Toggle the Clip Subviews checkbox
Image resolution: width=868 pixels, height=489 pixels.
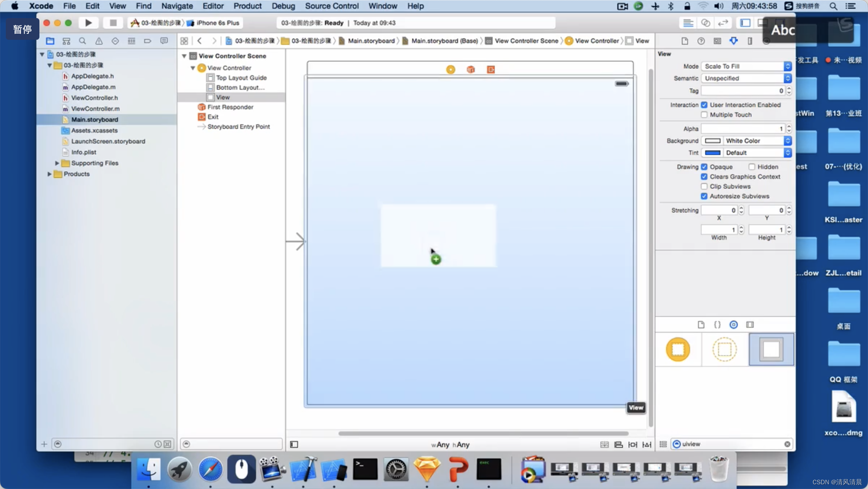click(704, 186)
